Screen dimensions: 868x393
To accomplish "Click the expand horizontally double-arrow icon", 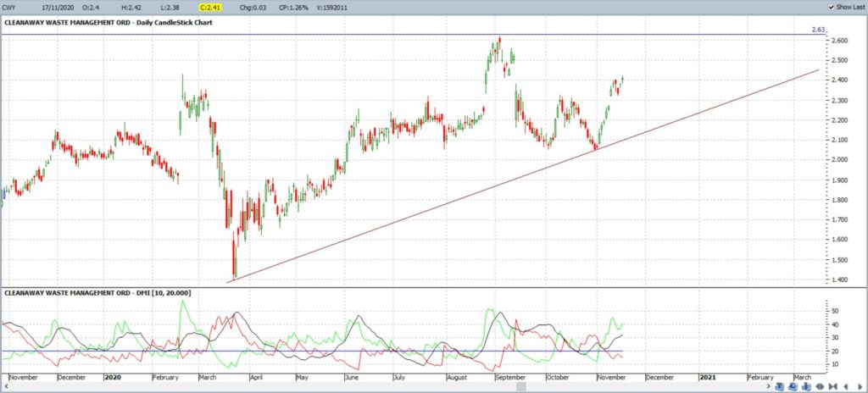I will 820,386.
